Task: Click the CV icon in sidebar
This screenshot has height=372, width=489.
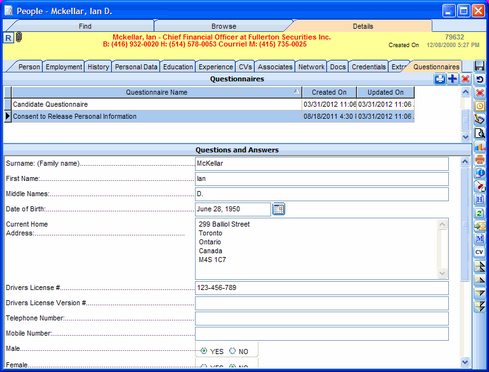Action: [x=480, y=252]
